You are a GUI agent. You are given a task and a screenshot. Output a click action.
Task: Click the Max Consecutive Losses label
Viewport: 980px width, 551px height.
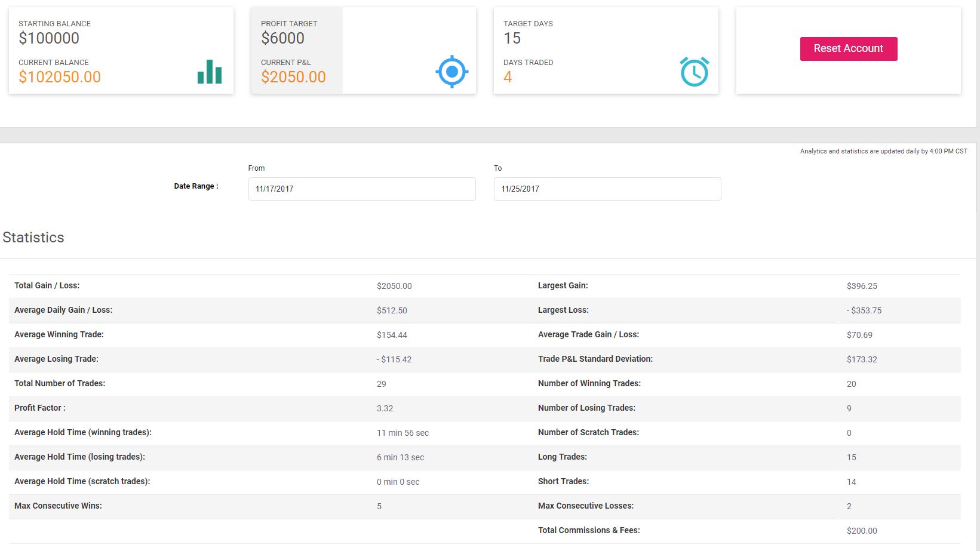586,506
